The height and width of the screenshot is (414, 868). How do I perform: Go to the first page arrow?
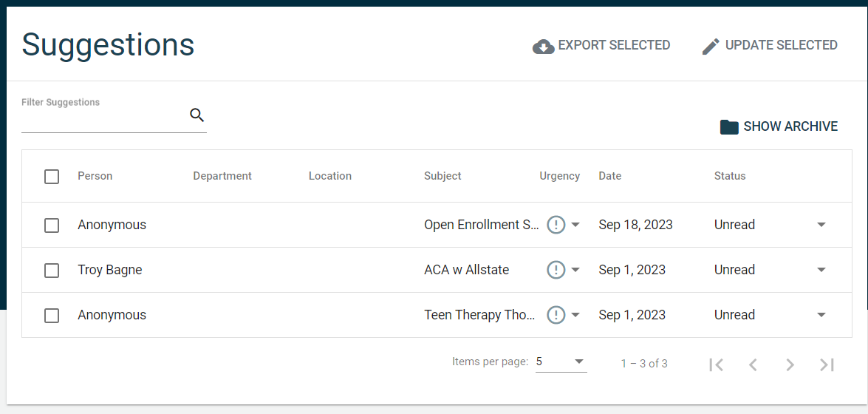[716, 364]
